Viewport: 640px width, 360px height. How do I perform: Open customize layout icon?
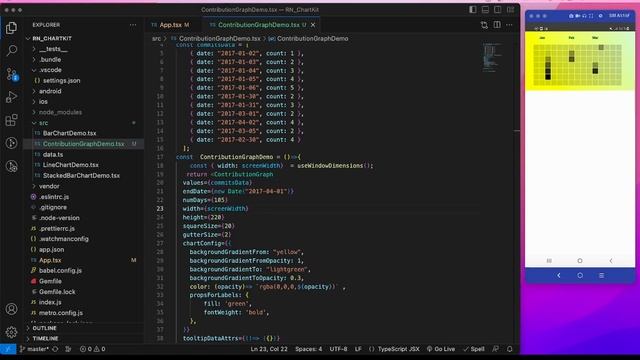510,9
